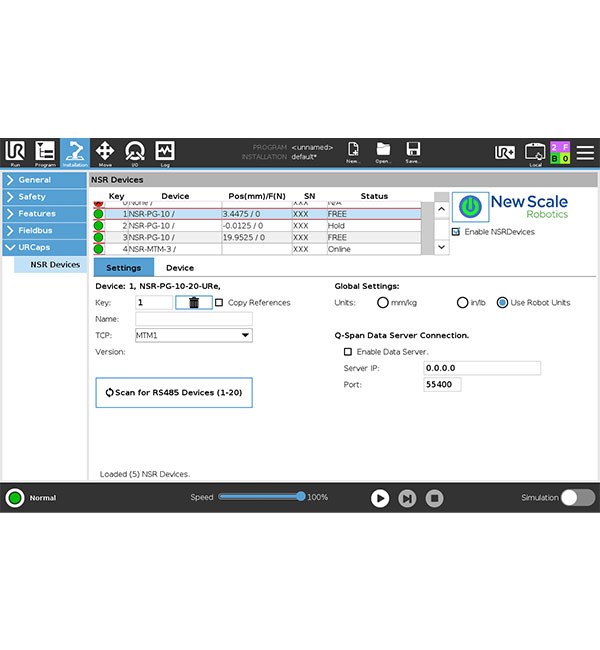The image size is (600, 650).
Task: Expand the Fieldbus section
Action: (44, 230)
